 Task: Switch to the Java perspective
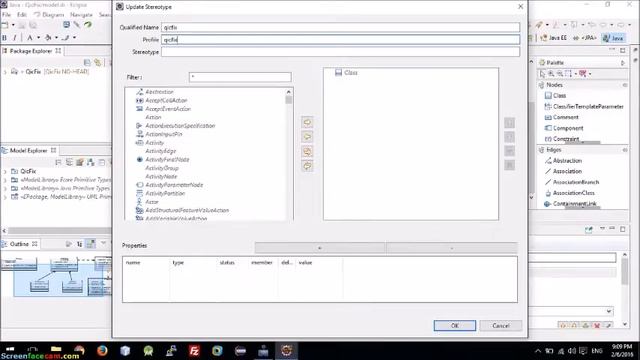click(x=613, y=38)
